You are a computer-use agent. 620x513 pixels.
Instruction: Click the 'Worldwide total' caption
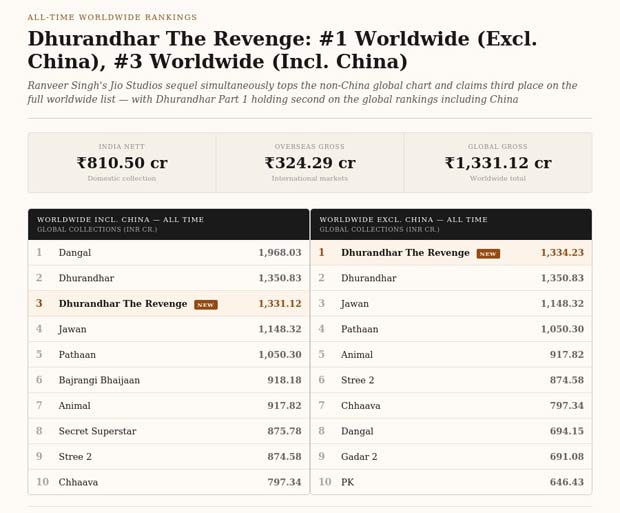click(x=498, y=178)
